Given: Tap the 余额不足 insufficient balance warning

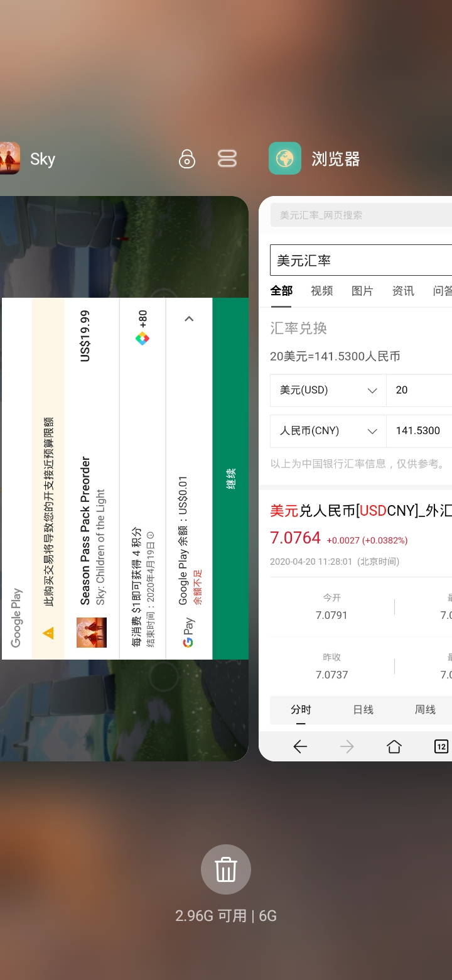Looking at the screenshot, I should 198,587.
